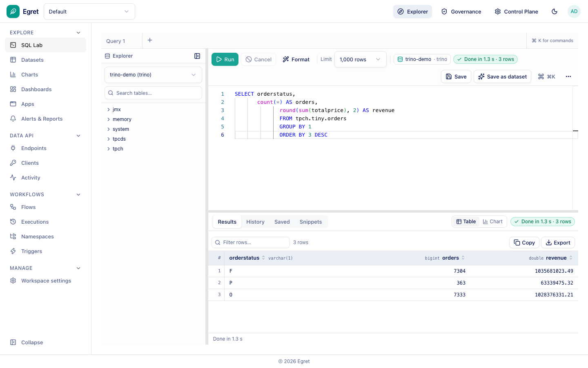
Task: Click the Egret logo icon
Action: pyautogui.click(x=13, y=11)
